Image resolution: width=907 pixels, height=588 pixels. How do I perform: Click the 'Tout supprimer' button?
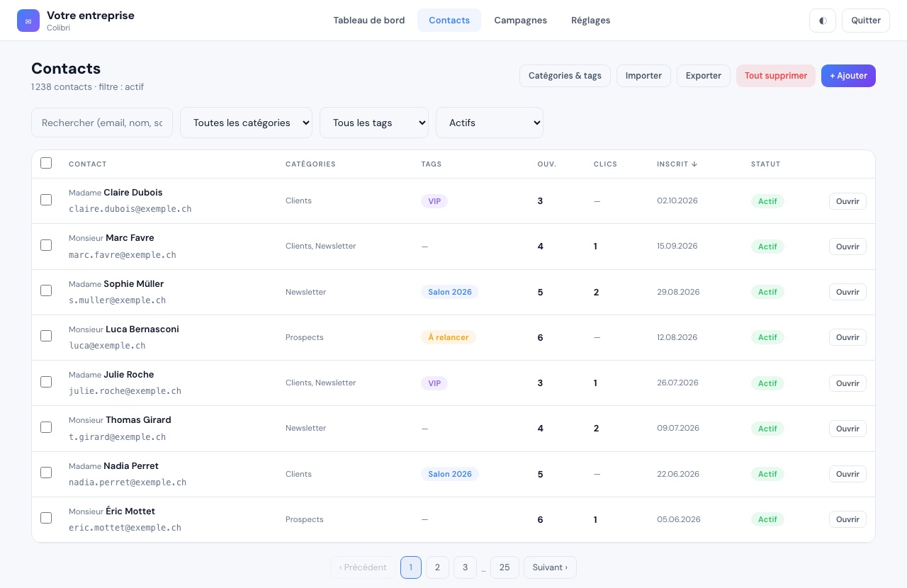pos(776,76)
